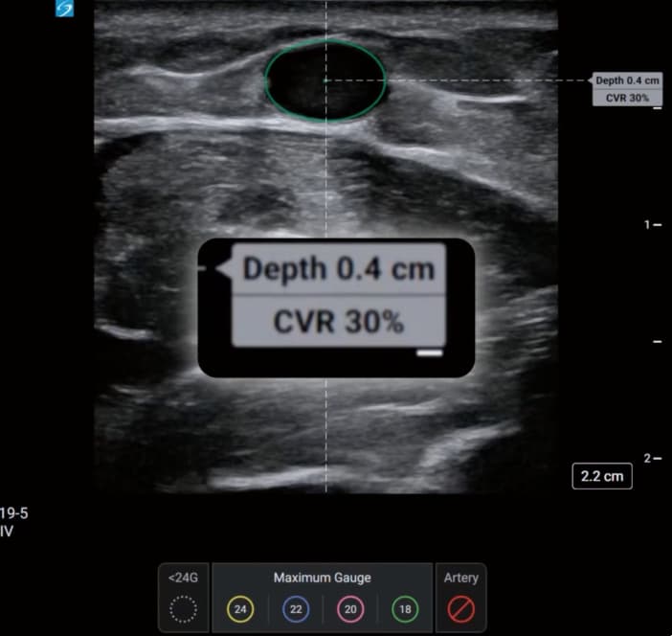The width and height of the screenshot is (672, 636).
Task: Click the small CVR 30% tag
Action: point(627,98)
